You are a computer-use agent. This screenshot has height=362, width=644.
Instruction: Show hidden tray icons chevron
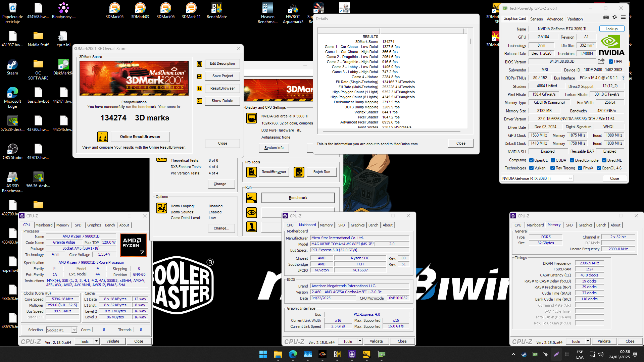pyautogui.click(x=513, y=354)
